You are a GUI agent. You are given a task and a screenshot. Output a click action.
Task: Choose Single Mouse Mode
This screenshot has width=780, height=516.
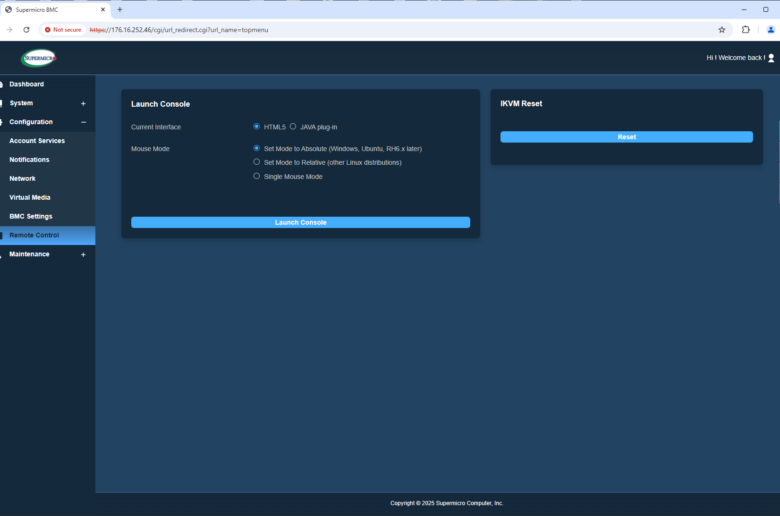tap(257, 176)
